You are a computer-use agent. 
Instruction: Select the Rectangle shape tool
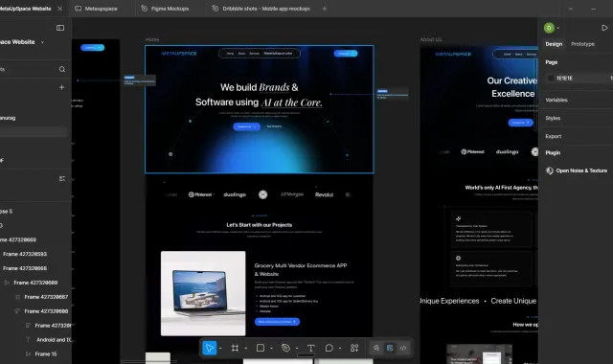click(x=261, y=348)
